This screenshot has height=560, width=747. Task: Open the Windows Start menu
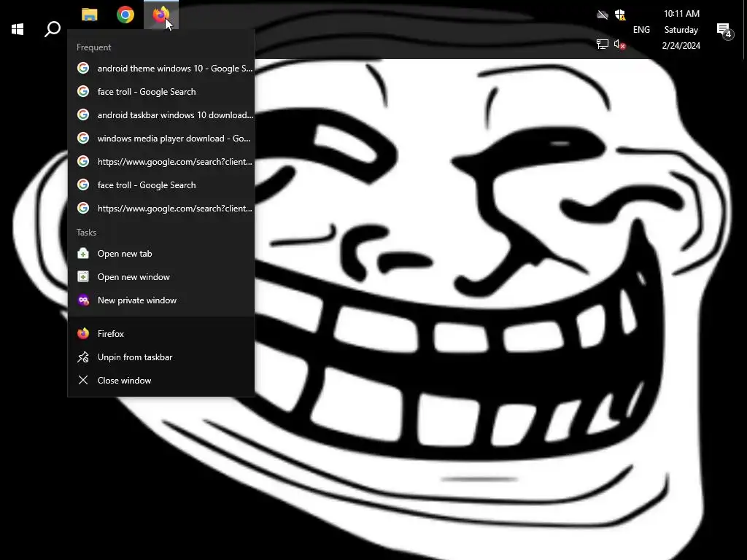18,29
